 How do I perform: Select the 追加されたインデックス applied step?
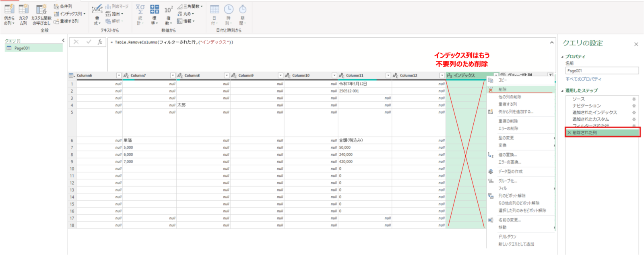tap(594, 113)
